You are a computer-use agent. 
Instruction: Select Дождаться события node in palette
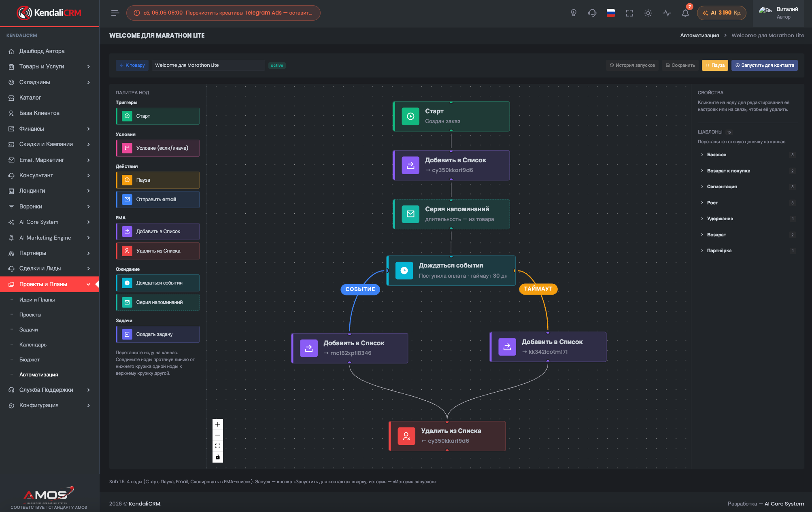click(x=157, y=283)
